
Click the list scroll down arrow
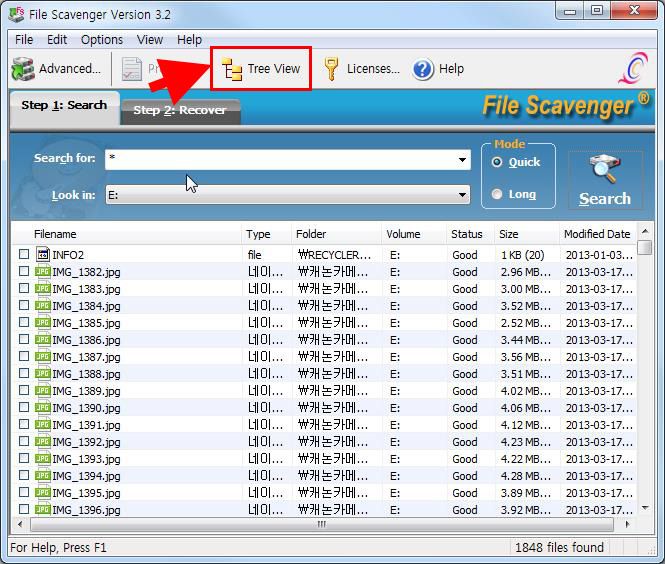click(x=645, y=508)
